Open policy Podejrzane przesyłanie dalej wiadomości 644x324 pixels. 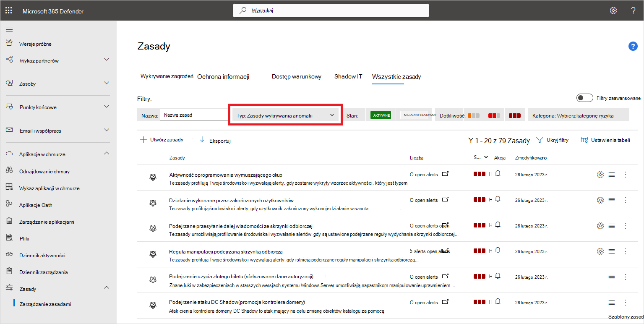(x=240, y=226)
